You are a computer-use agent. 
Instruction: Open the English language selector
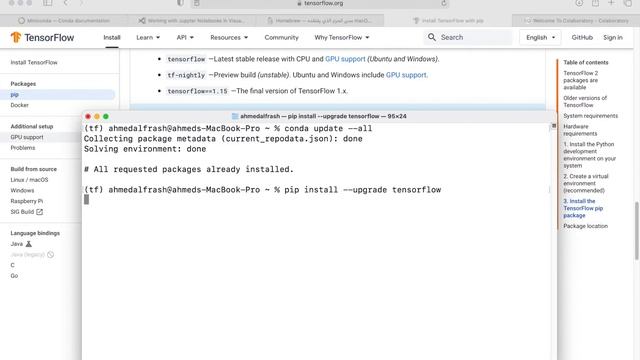[x=540, y=38]
